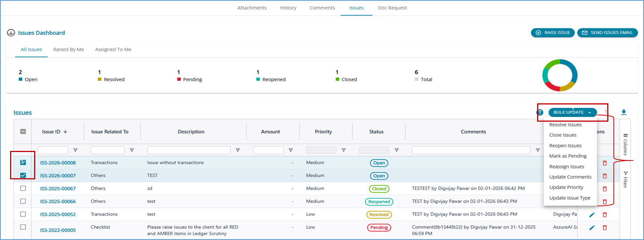Screen dimensions: 644x240
Task: Click the Raise Issue button
Action: (553, 33)
